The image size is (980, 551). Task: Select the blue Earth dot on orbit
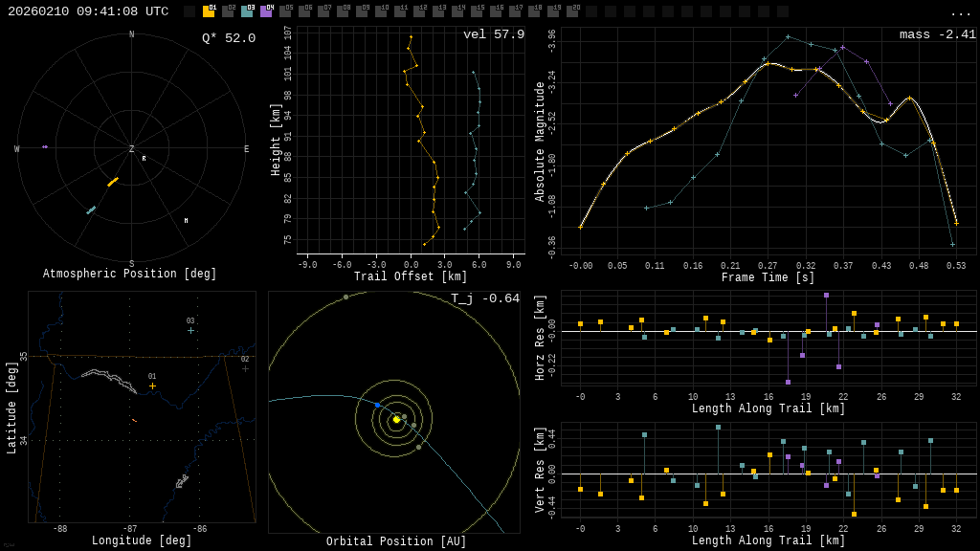pos(378,405)
